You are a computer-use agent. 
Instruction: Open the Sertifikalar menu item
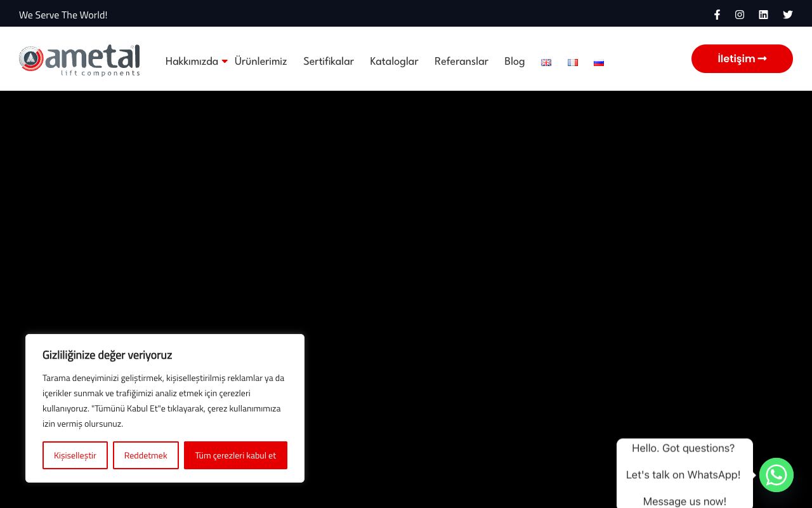329,62
